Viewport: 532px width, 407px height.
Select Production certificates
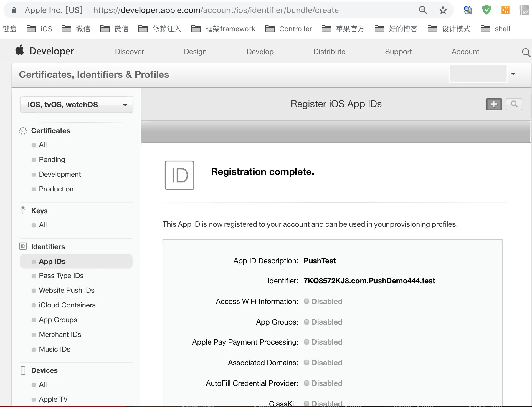pyautogui.click(x=56, y=189)
